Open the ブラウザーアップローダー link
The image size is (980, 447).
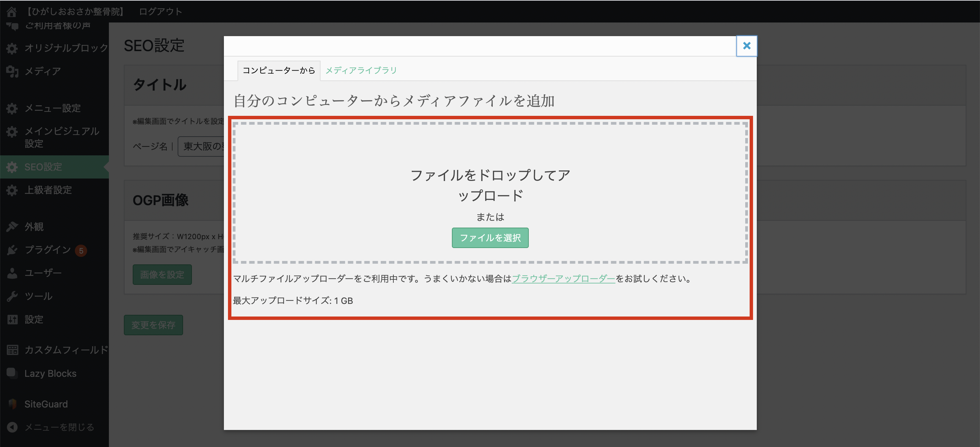pos(563,279)
